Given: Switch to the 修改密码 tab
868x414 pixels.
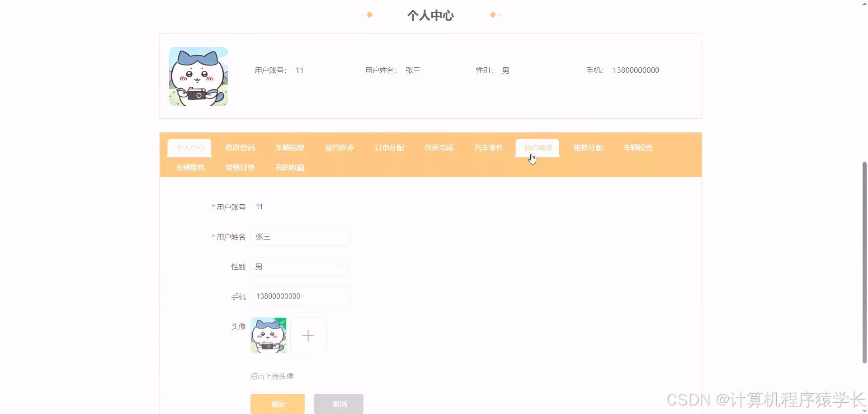Looking at the screenshot, I should point(240,147).
